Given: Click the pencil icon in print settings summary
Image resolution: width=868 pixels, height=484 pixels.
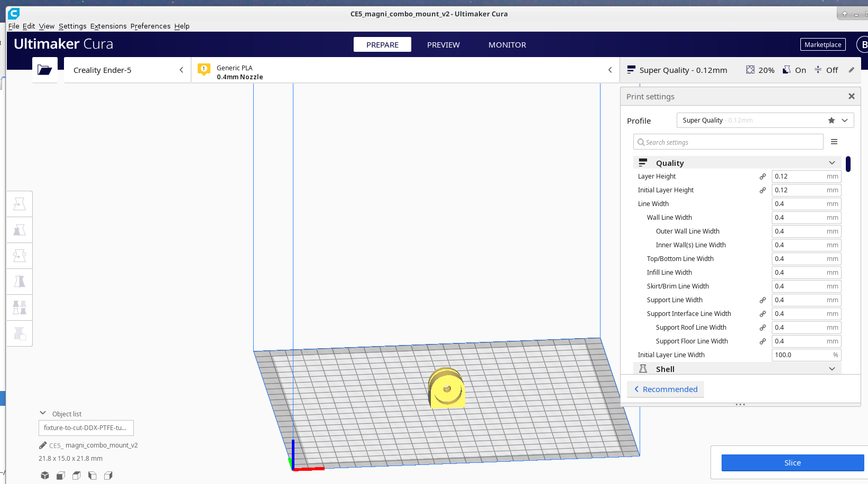Looking at the screenshot, I should [x=852, y=70].
